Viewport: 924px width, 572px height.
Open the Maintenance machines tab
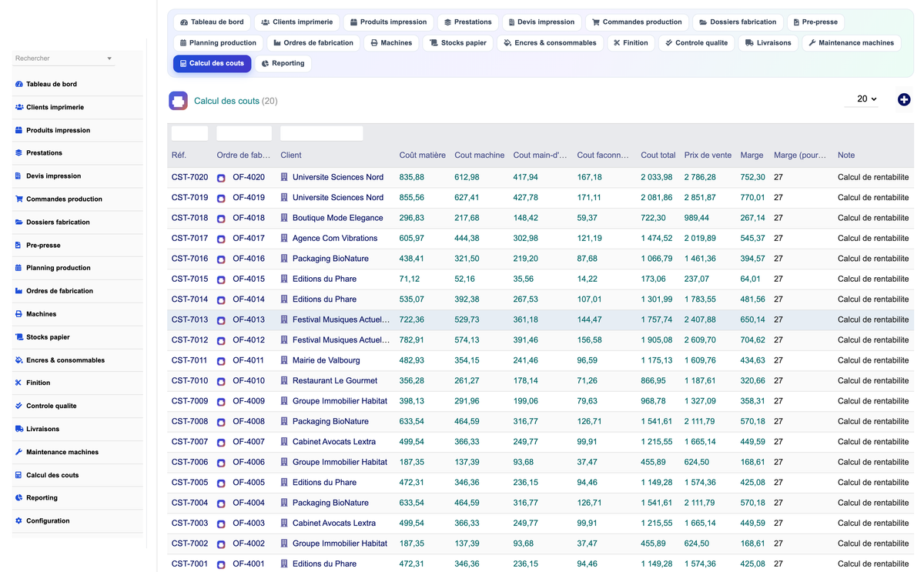click(851, 43)
